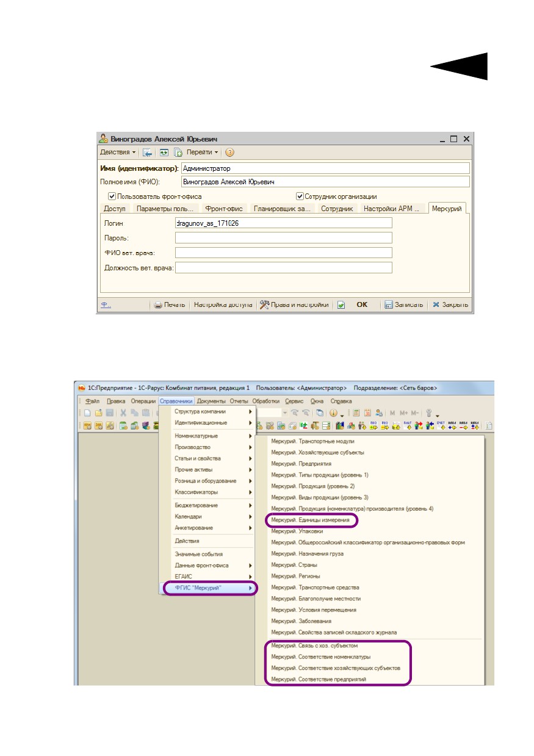Open the help icon in the user dialog toolbar
534x756 pixels.
pyautogui.click(x=229, y=152)
